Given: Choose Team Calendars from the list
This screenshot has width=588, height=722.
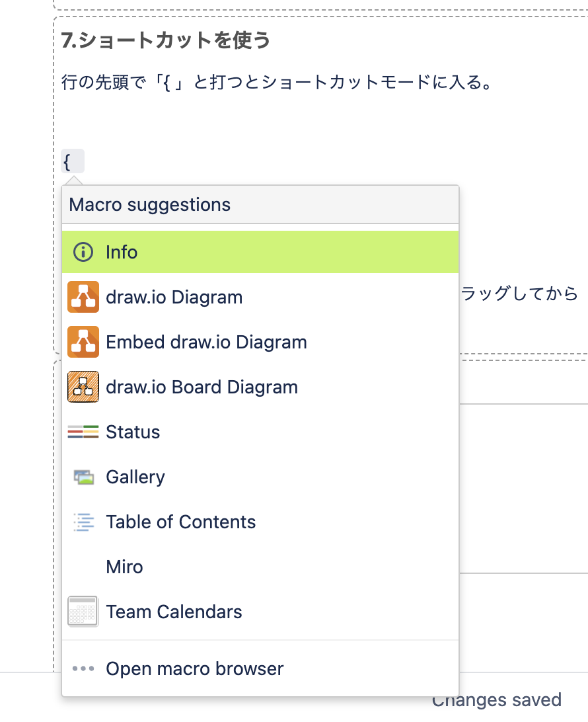Looking at the screenshot, I should pos(260,612).
